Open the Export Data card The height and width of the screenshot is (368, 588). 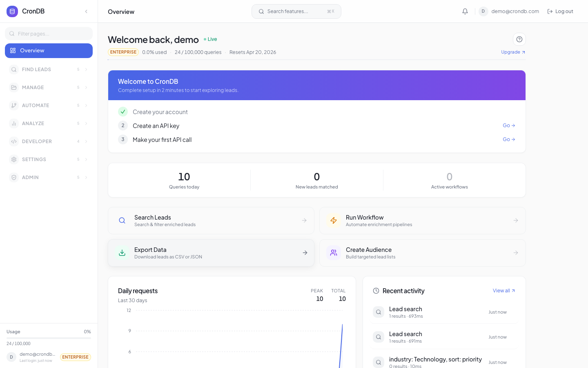coord(211,253)
